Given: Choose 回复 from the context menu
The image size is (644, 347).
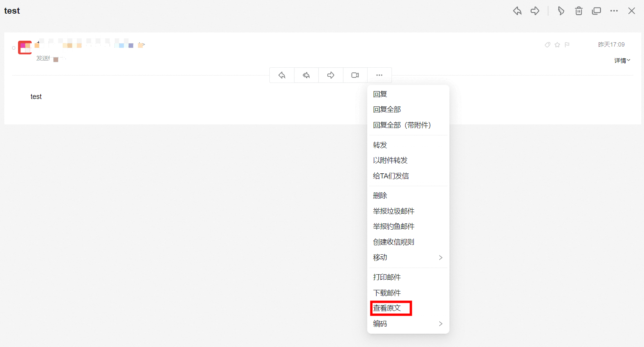Looking at the screenshot, I should coord(408,94).
